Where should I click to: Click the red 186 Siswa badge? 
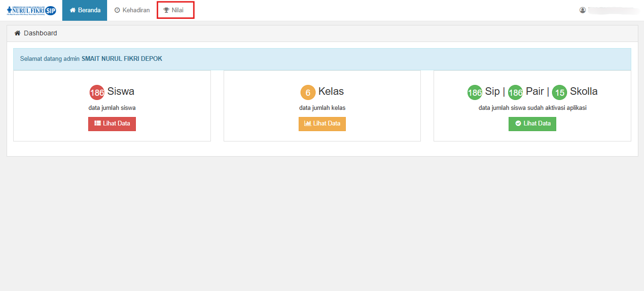(97, 92)
